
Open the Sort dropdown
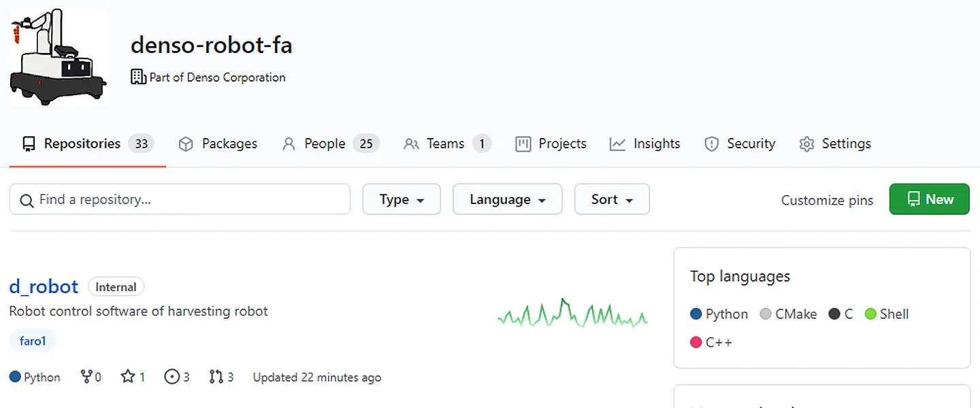[x=612, y=199]
